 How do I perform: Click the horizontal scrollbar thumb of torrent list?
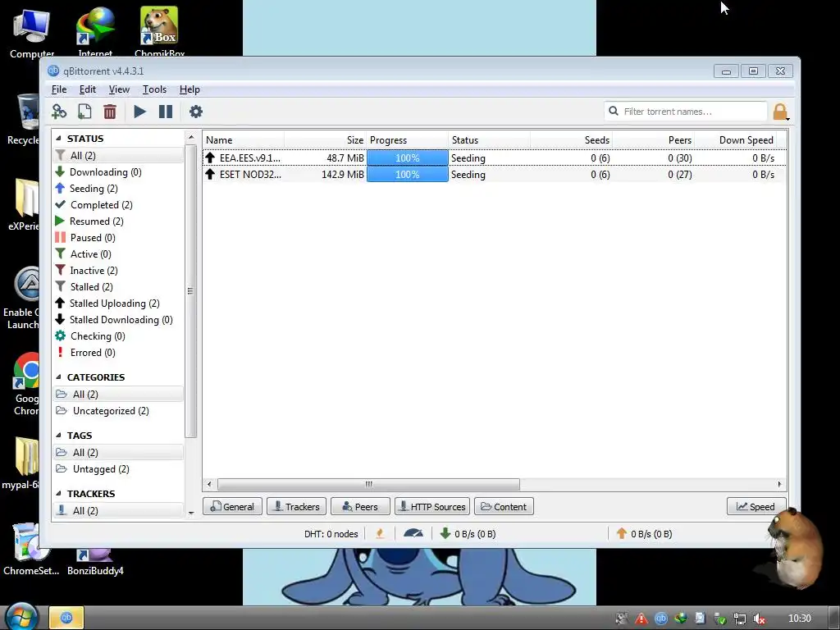[368, 484]
